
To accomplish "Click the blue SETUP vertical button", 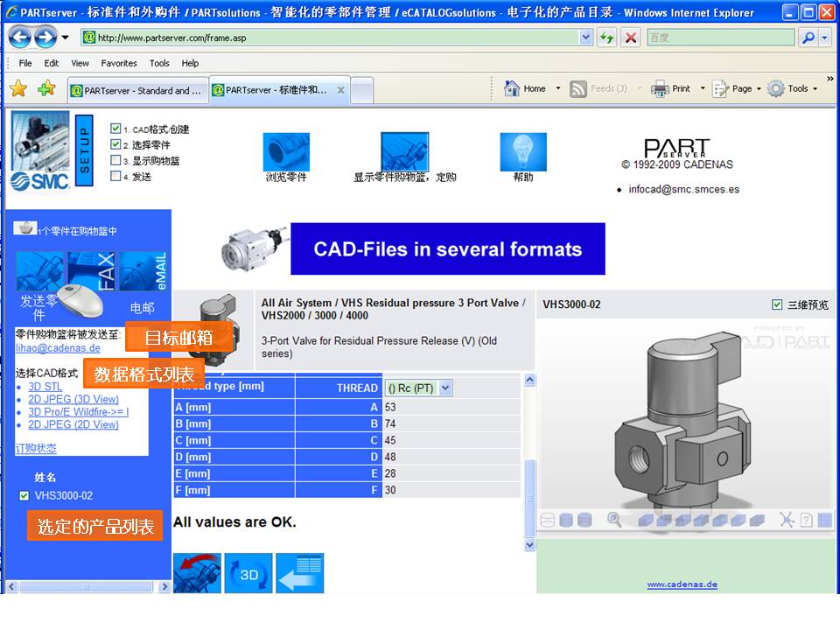I will [84, 150].
